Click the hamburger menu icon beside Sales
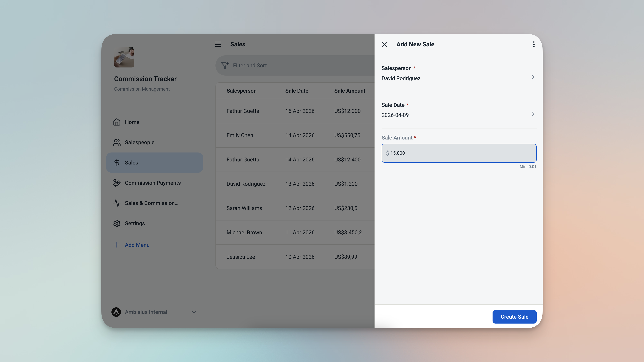The image size is (644, 362). tap(218, 45)
